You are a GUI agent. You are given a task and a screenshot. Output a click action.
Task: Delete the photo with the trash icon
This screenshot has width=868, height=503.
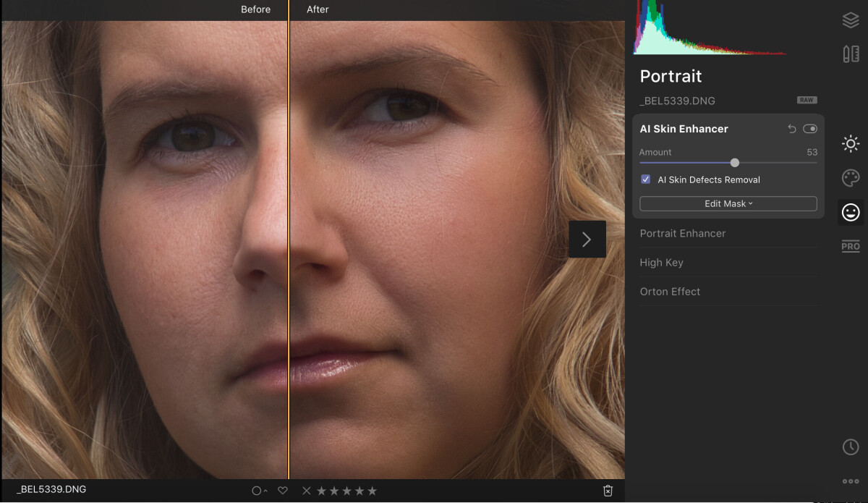(x=608, y=491)
